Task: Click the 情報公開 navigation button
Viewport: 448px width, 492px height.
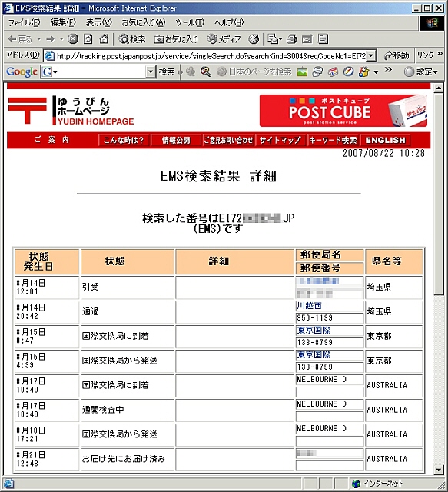Action: coord(176,140)
